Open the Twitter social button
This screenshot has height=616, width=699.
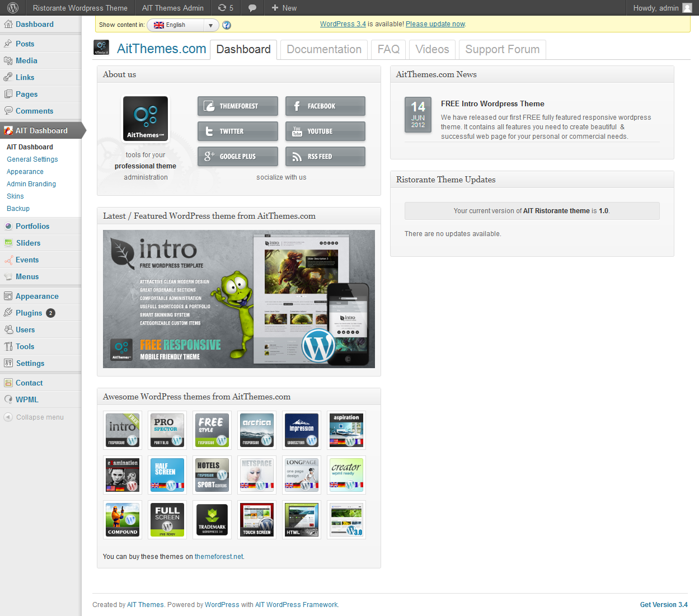(x=237, y=131)
